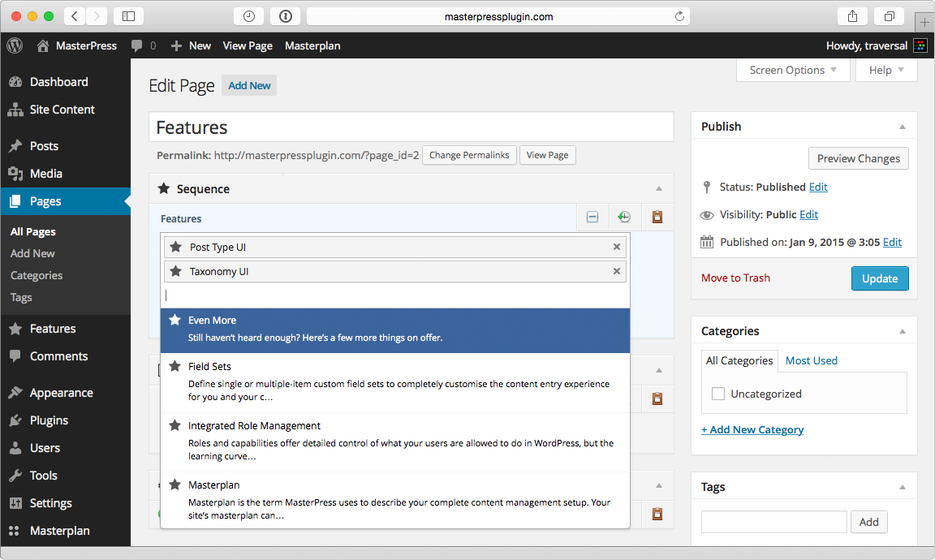Select Tags under Pages submenu

[21, 298]
